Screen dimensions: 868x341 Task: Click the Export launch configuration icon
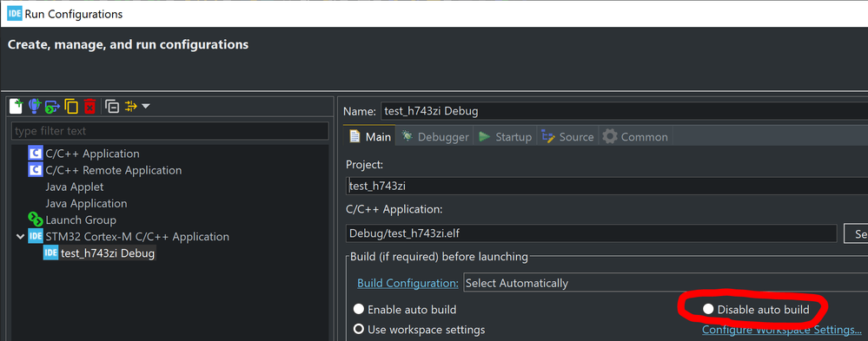click(53, 106)
